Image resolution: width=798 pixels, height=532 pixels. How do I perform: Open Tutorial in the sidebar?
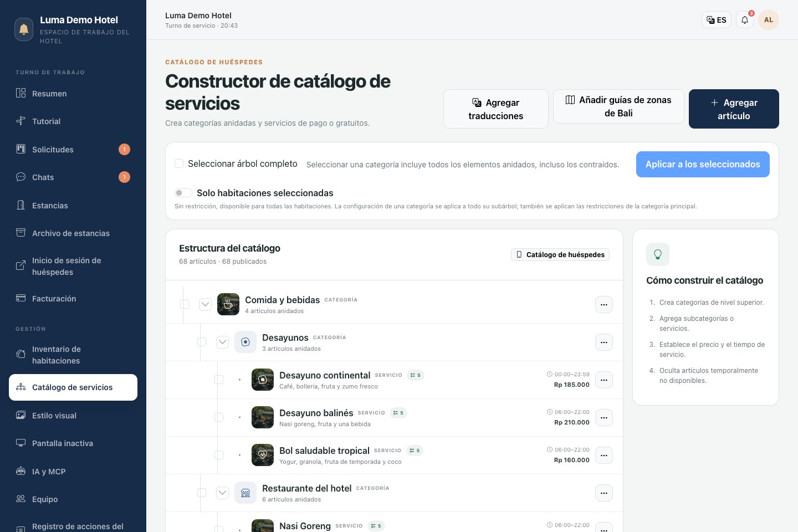point(73,121)
